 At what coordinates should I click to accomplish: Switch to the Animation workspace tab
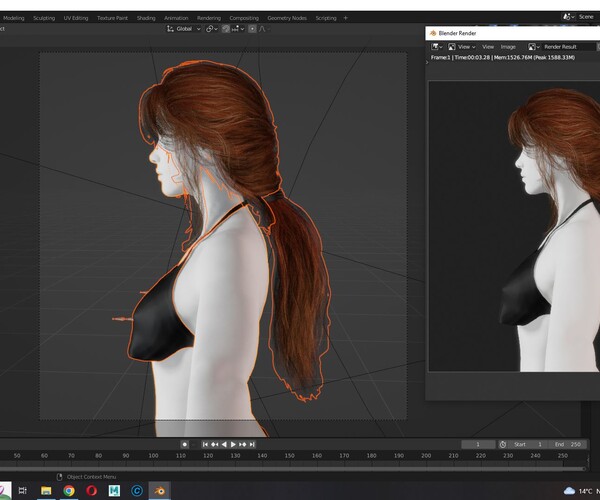176,18
